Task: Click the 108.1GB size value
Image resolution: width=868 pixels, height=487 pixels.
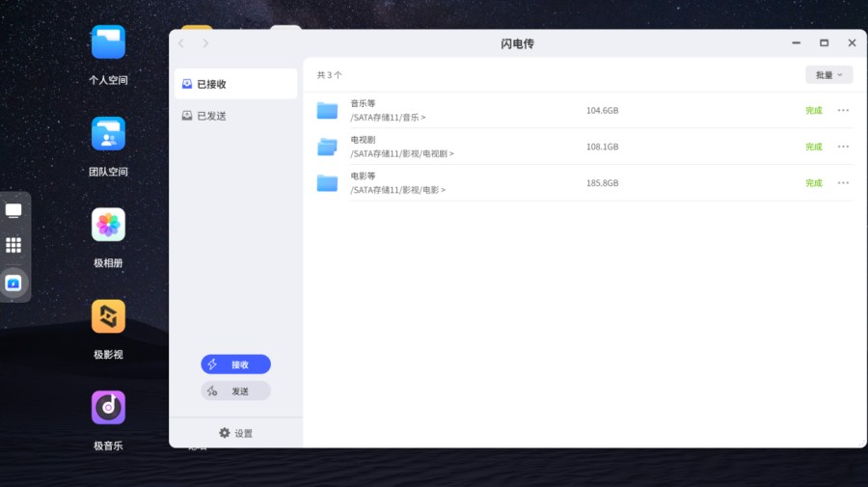Action: click(602, 147)
